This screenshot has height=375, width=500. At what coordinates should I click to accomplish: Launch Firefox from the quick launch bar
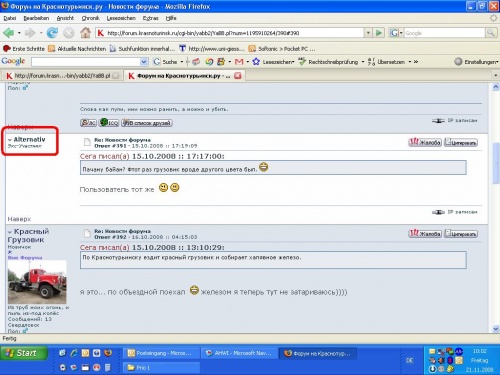(x=108, y=353)
